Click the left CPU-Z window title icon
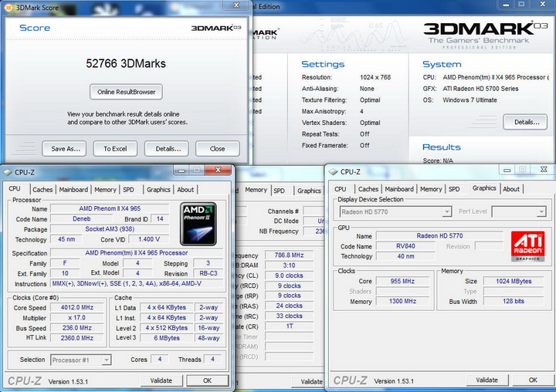 [8, 173]
